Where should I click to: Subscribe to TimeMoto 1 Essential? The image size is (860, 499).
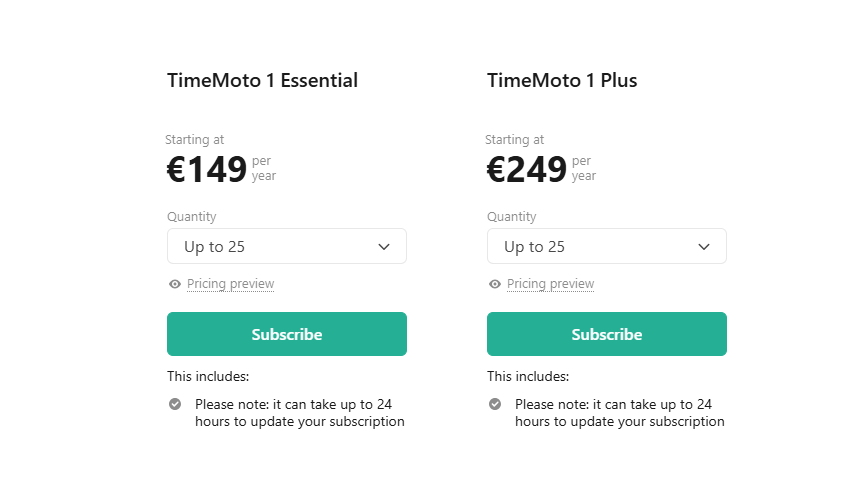(x=287, y=334)
